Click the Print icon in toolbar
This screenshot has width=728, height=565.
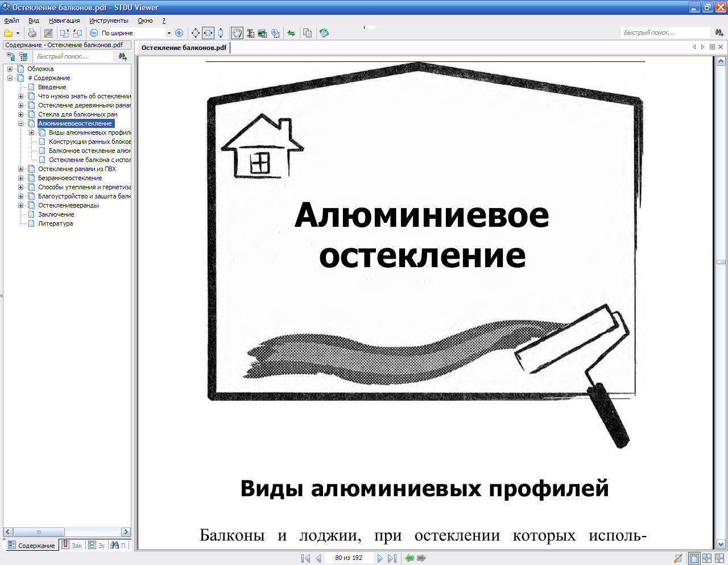(x=32, y=33)
